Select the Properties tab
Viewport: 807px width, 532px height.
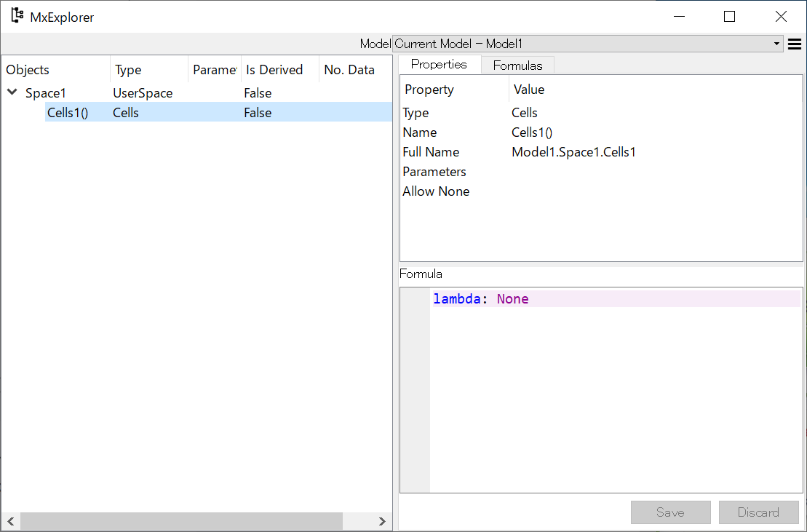pyautogui.click(x=439, y=64)
